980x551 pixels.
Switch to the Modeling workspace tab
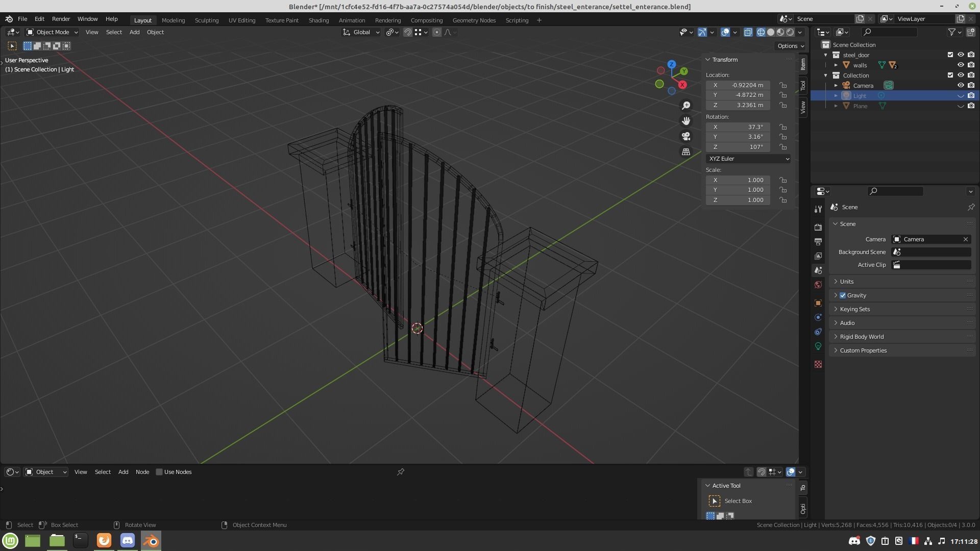click(173, 20)
